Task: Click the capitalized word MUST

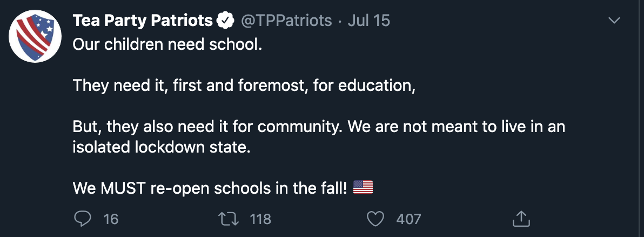Action: click(x=123, y=188)
